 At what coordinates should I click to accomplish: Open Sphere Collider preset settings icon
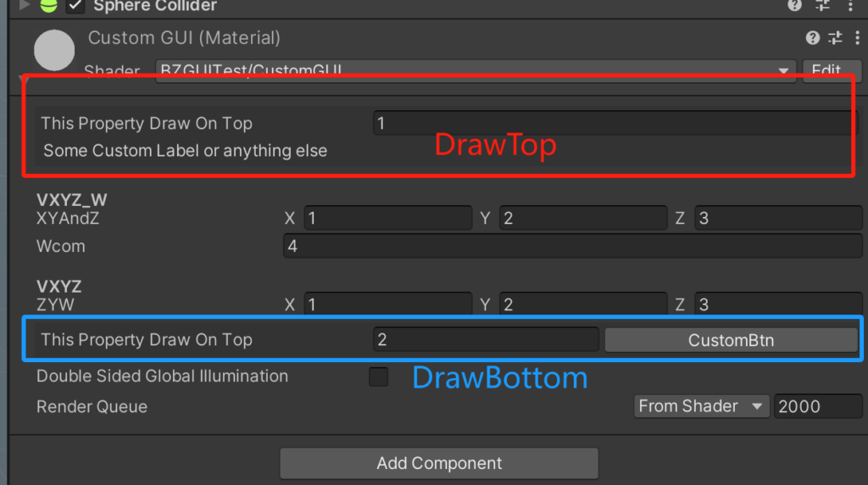(822, 5)
